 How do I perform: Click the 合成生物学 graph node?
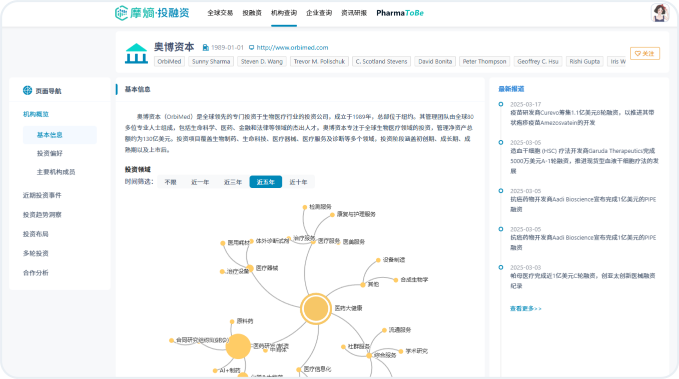pyautogui.click(x=395, y=280)
